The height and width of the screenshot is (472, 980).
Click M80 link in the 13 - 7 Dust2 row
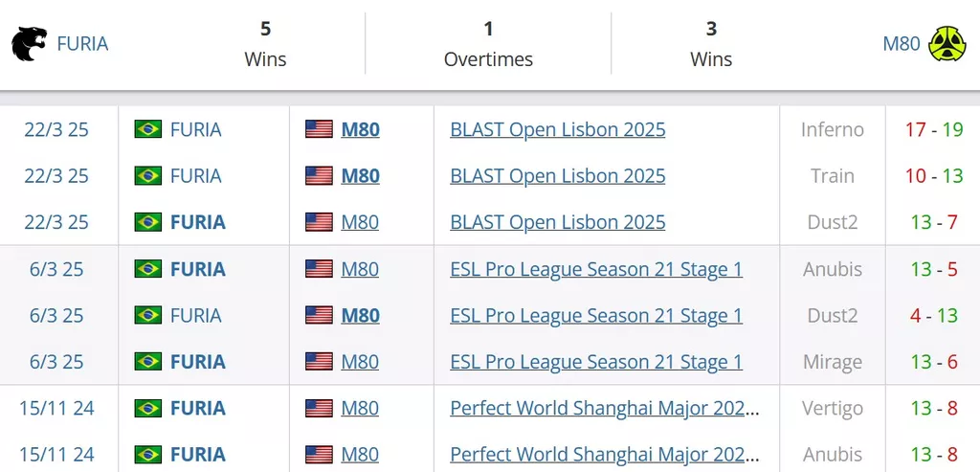tap(360, 222)
